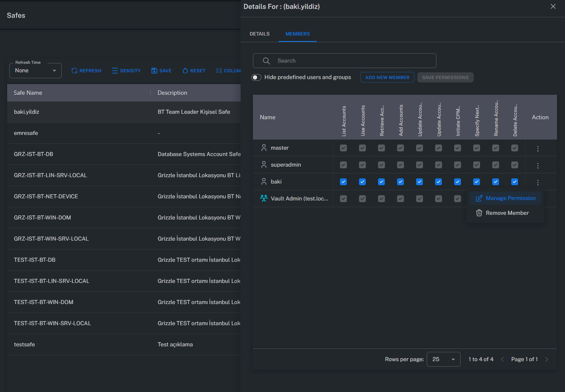This screenshot has width=565, height=392.
Task: Click the Reset icon in the toolbar
Action: [x=185, y=71]
